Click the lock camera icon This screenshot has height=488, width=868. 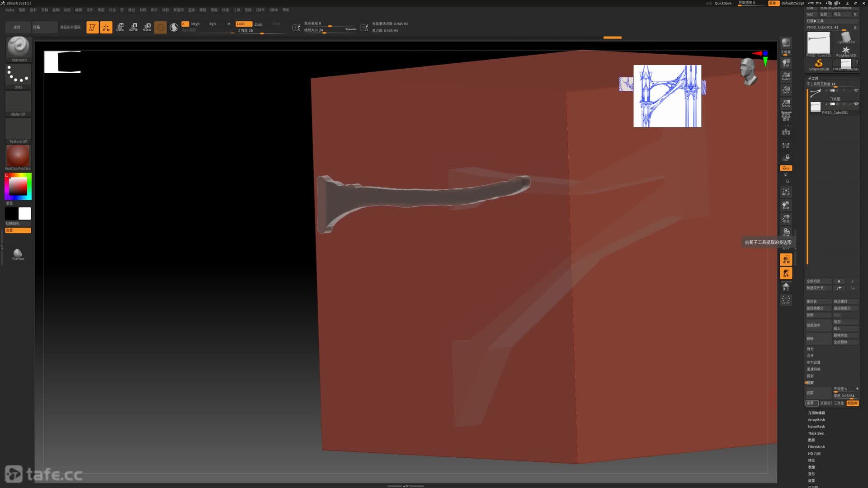(x=786, y=158)
